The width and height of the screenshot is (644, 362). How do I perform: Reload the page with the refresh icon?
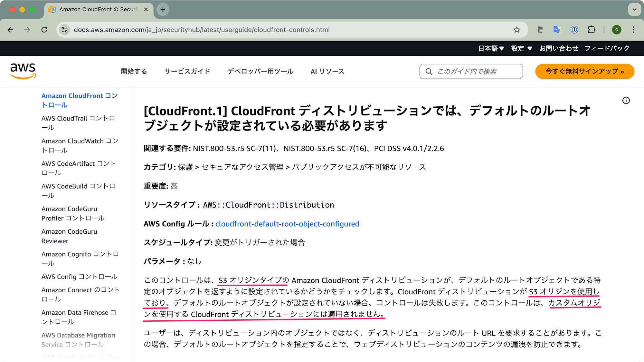(x=44, y=30)
